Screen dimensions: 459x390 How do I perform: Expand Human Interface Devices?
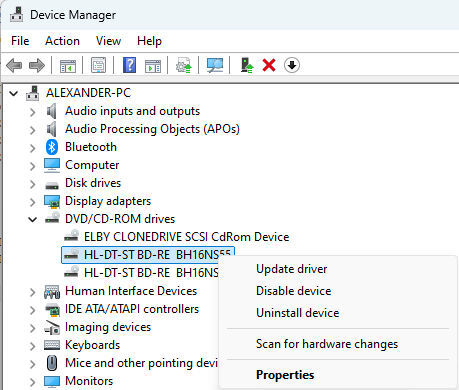pyautogui.click(x=32, y=292)
